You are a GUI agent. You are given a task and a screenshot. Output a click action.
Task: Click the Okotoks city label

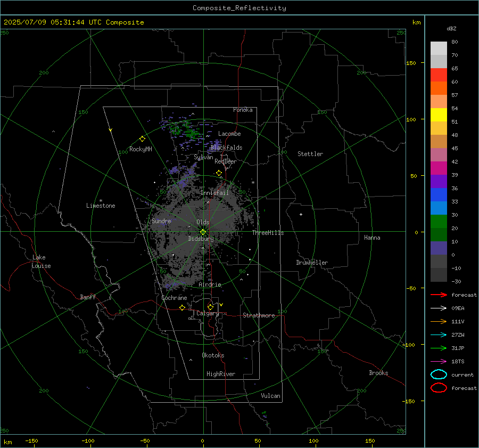pyautogui.click(x=213, y=355)
